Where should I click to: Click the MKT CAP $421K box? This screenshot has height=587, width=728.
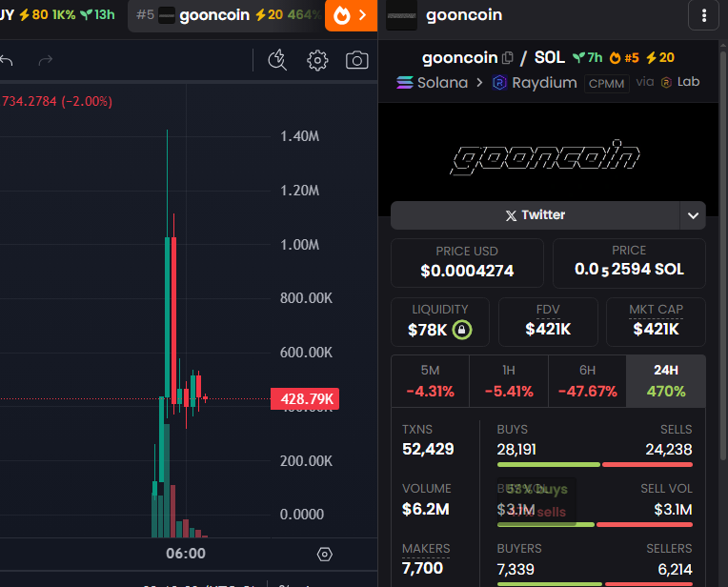(656, 322)
